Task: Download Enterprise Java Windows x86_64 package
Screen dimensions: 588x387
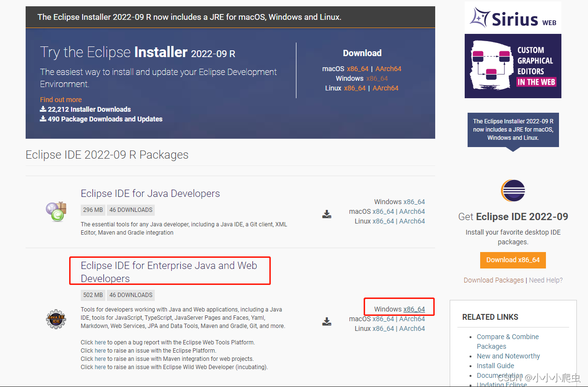Action: 414,309
